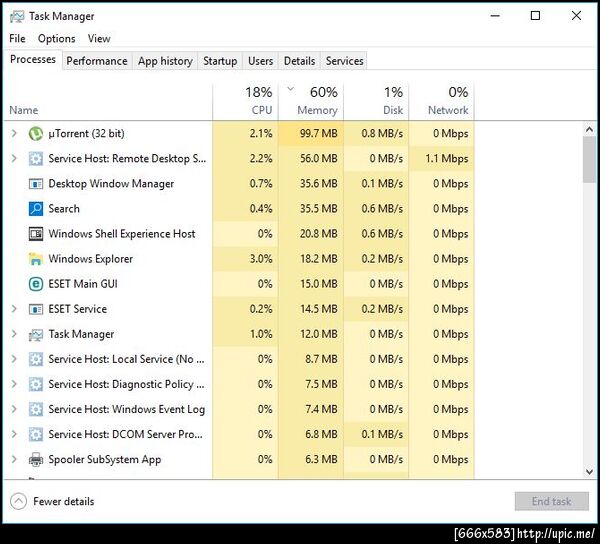Click the µTorrent process icon

(36, 134)
